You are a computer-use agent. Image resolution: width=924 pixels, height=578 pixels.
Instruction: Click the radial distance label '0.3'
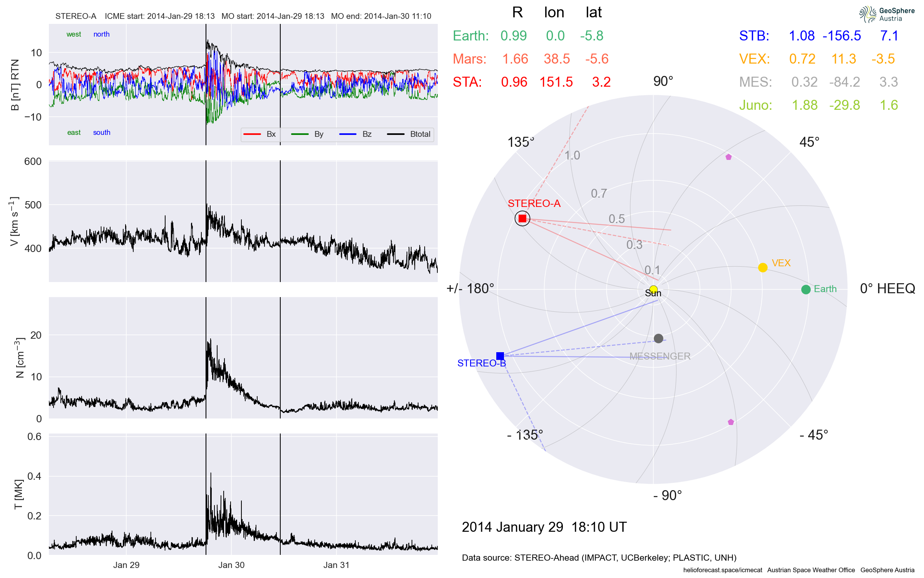(x=634, y=245)
